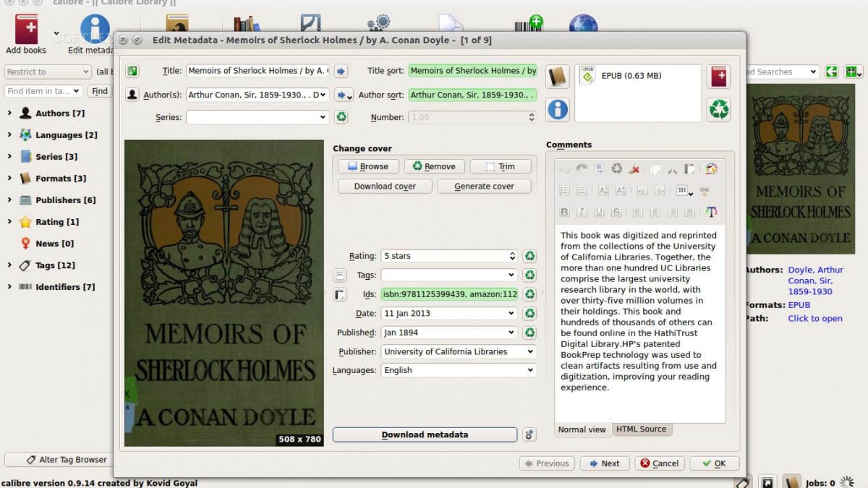
Task: Toggle Strikethrough formatting in Comments
Action: point(616,212)
